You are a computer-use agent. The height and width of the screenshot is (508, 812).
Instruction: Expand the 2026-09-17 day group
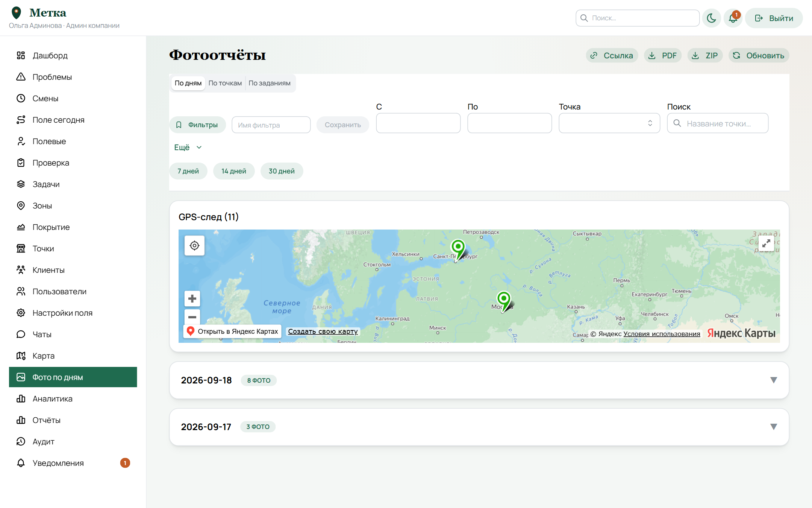pyautogui.click(x=479, y=427)
